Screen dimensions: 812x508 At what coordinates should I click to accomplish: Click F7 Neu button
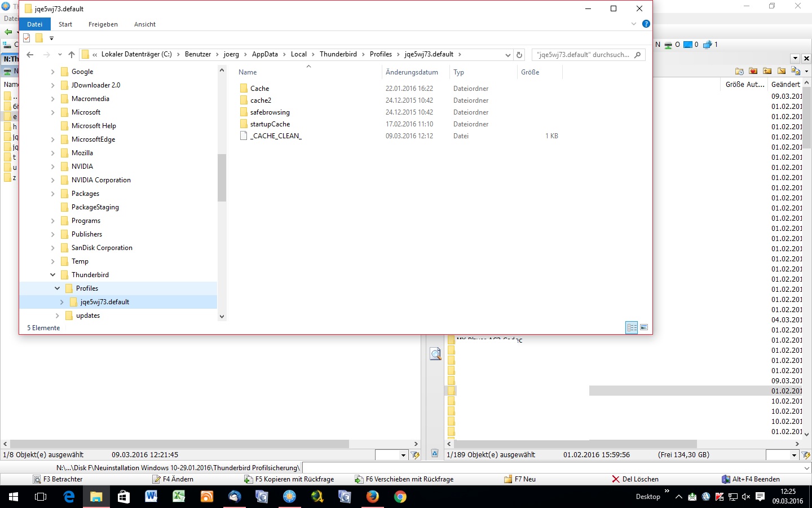pyautogui.click(x=520, y=479)
